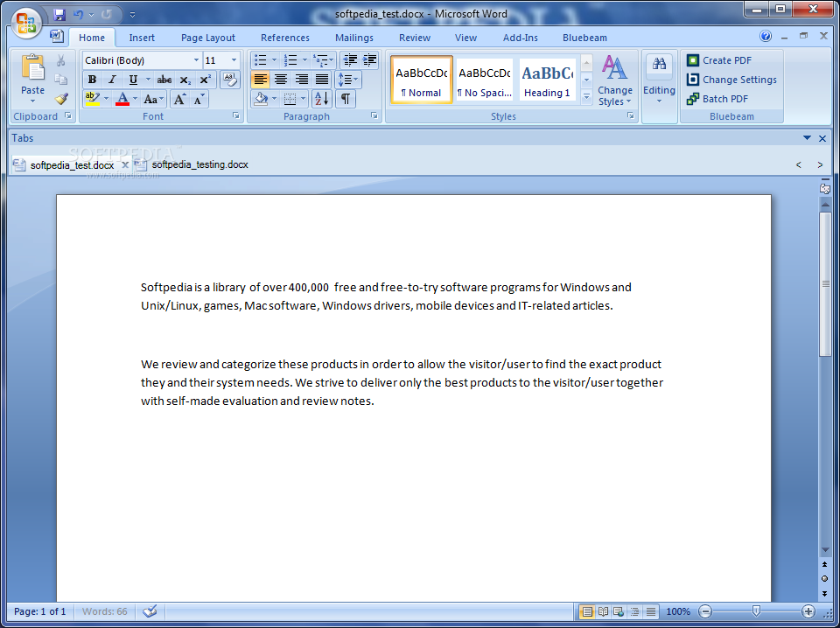
Task: Save the document via Quick Access toolbar
Action: tap(59, 15)
